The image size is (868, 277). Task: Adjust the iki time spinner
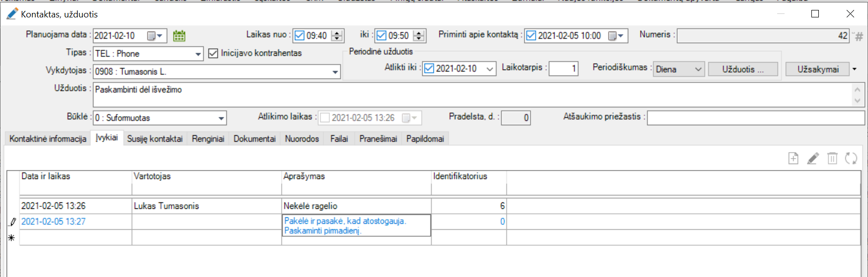pos(419,35)
